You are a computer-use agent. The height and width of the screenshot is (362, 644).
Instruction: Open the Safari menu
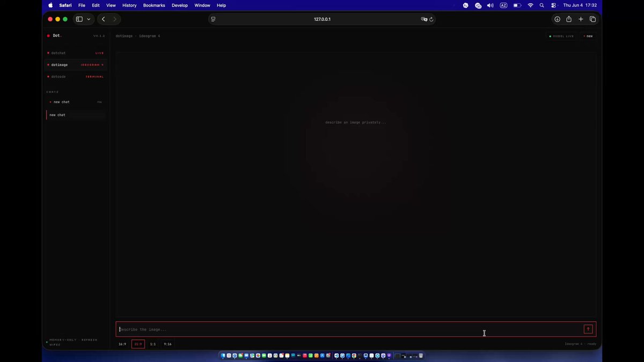pyautogui.click(x=65, y=5)
